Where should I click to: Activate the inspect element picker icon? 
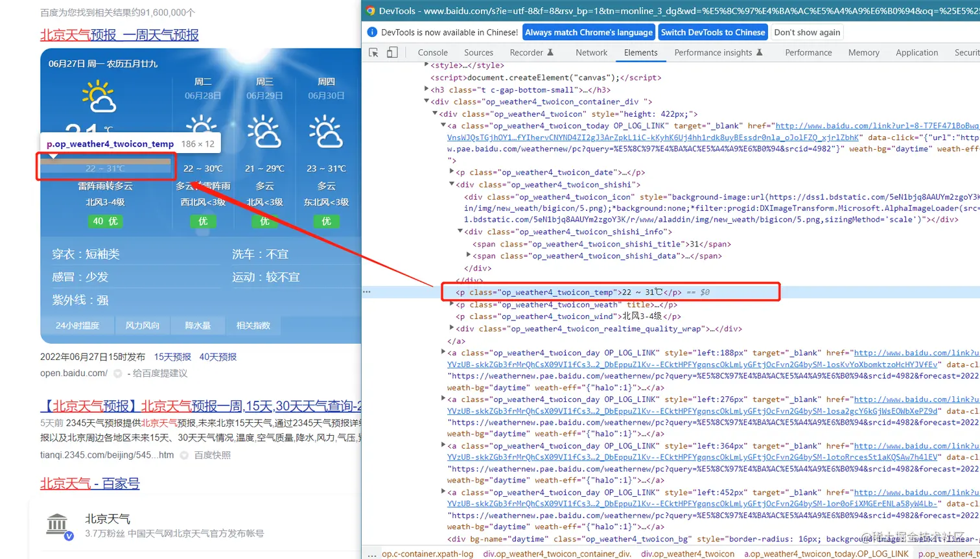[x=374, y=53]
